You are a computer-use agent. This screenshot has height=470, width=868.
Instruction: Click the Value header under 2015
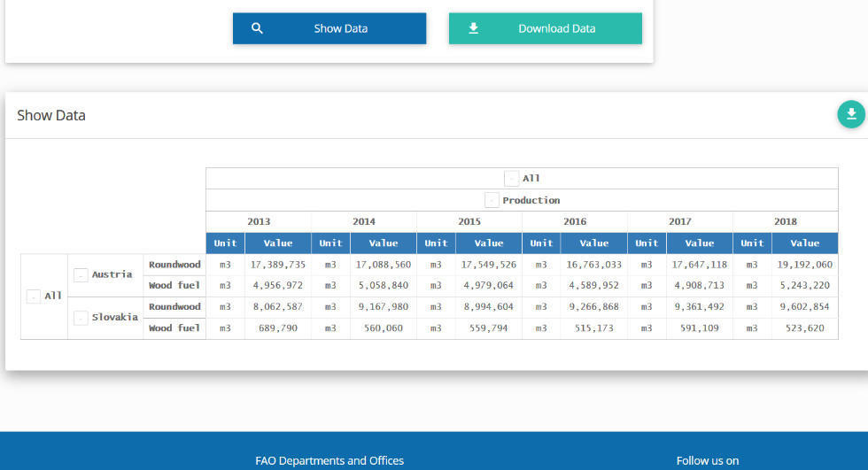click(x=489, y=243)
